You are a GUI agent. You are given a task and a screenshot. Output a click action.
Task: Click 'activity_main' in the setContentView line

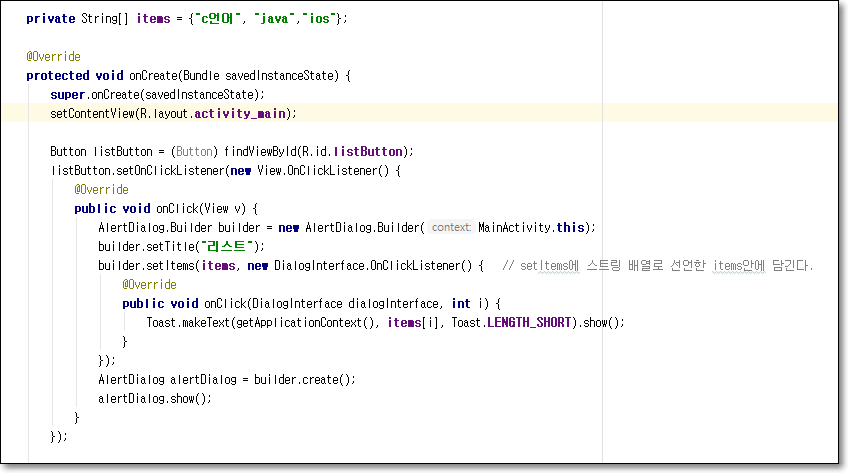click(240, 114)
